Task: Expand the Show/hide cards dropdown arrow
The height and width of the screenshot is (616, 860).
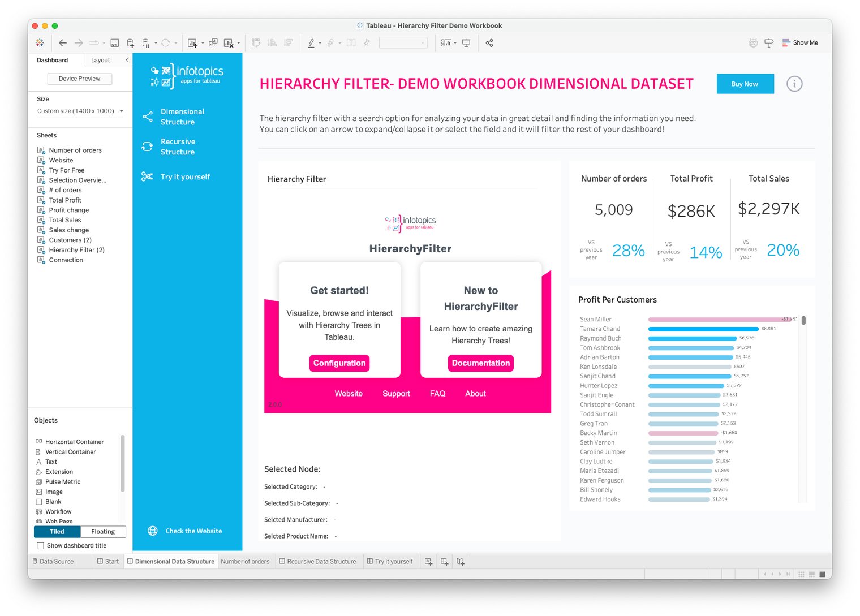Action: pyautogui.click(x=455, y=43)
